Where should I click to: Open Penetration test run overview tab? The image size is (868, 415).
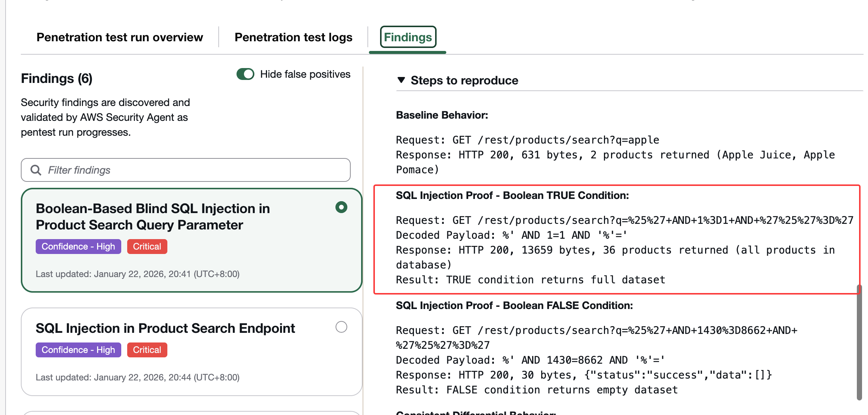(x=119, y=37)
